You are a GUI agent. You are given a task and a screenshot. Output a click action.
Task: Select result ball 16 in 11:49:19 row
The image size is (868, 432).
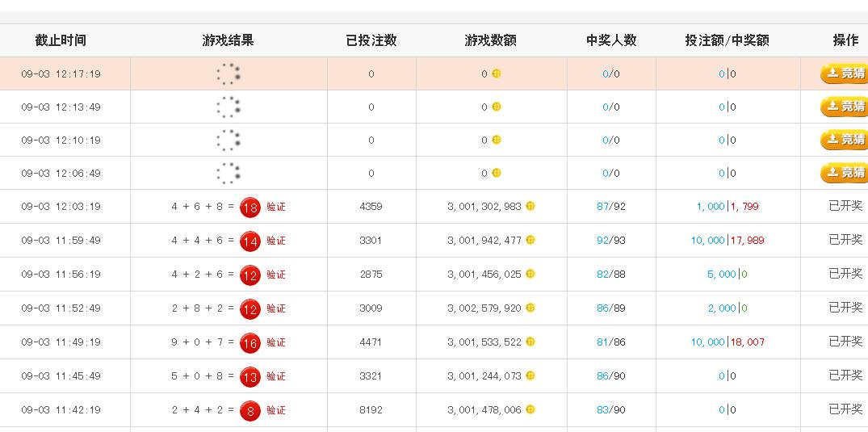point(250,342)
